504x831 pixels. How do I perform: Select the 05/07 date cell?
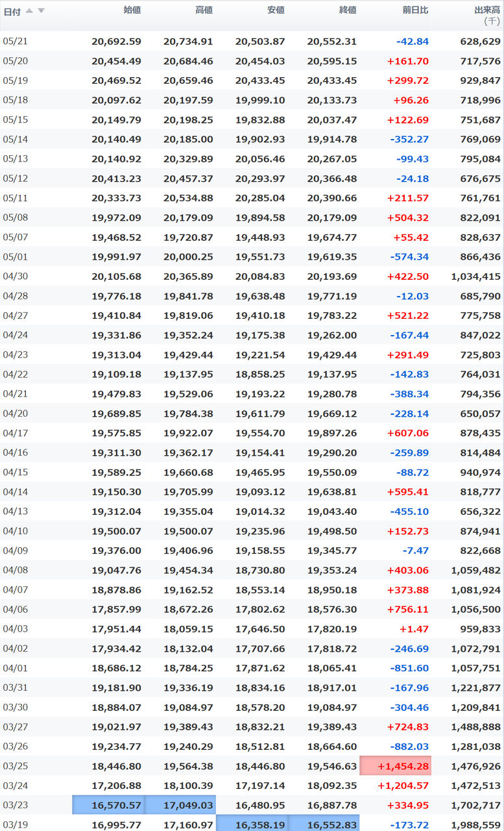(x=15, y=236)
